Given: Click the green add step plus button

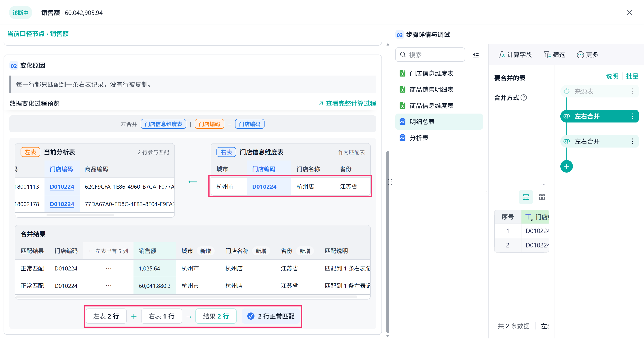Looking at the screenshot, I should [x=566, y=167].
